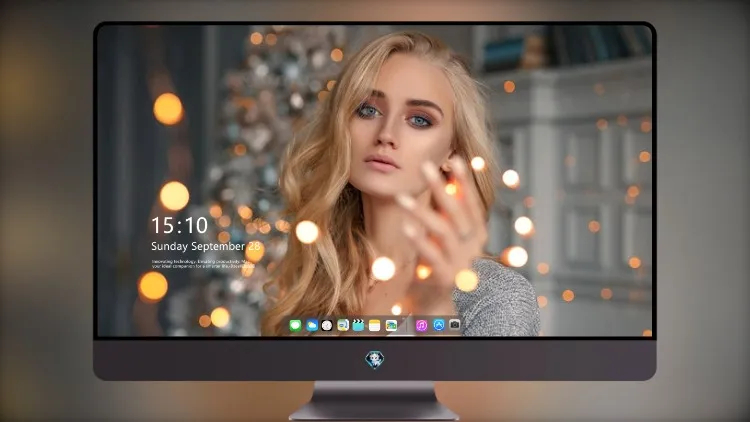Open the Clock app in dock
Screen dimensions: 750x422
tap(327, 325)
